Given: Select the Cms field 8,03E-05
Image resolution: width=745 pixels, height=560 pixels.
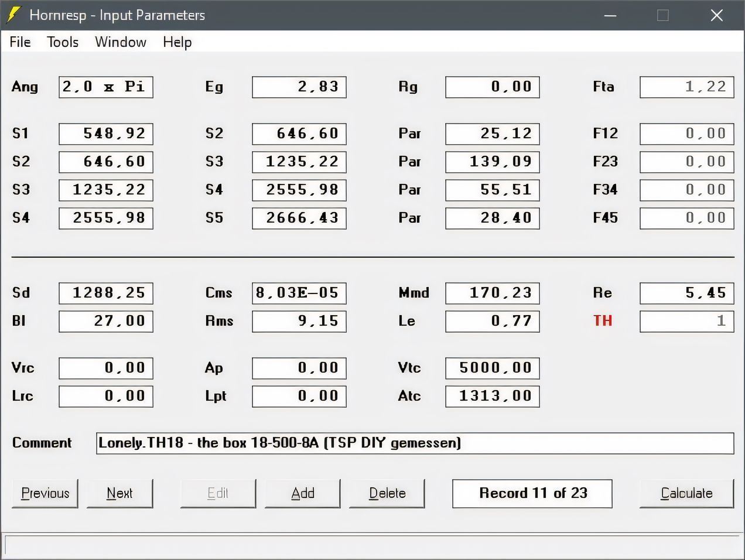Looking at the screenshot, I should 299,293.
